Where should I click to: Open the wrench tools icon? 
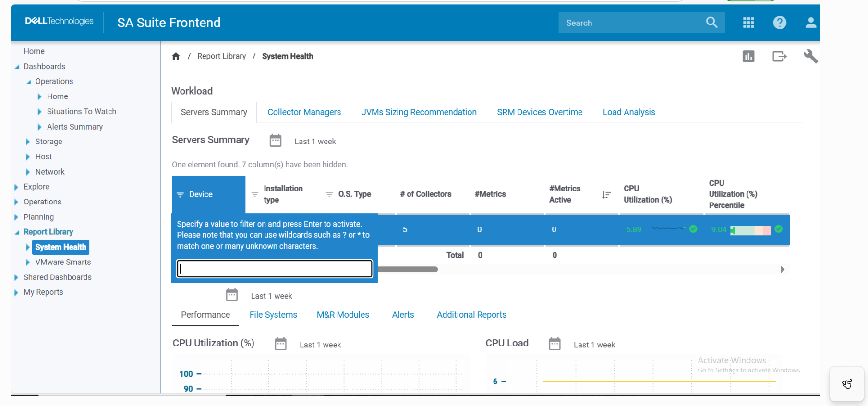pyautogui.click(x=810, y=57)
